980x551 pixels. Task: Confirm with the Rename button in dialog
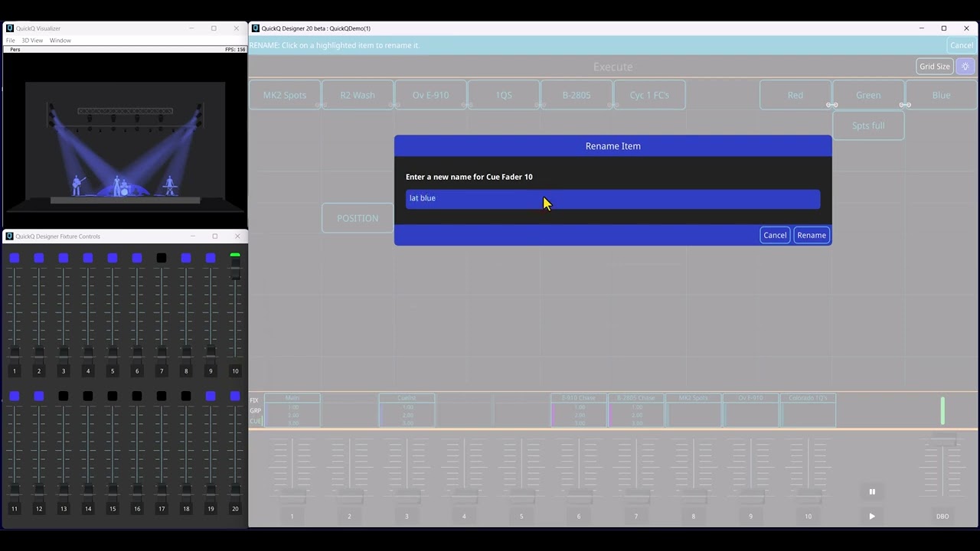click(x=812, y=235)
